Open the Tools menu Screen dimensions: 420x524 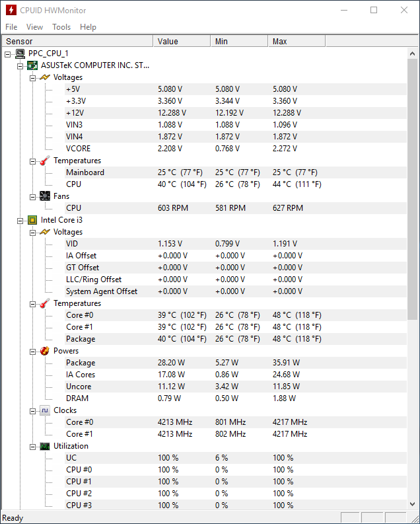(61, 26)
